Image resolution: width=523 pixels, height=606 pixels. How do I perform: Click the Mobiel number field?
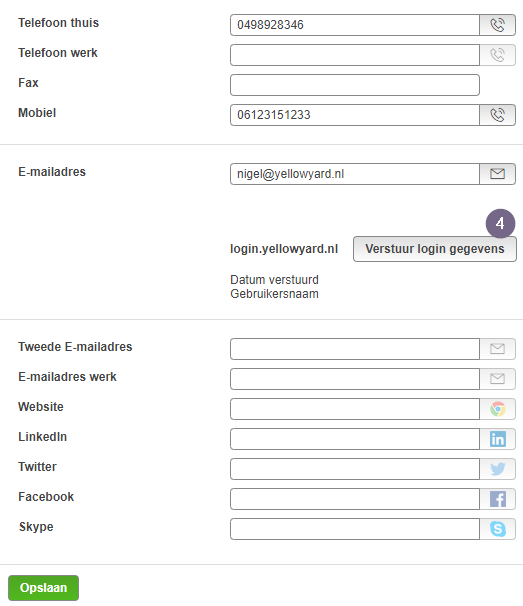click(x=355, y=115)
